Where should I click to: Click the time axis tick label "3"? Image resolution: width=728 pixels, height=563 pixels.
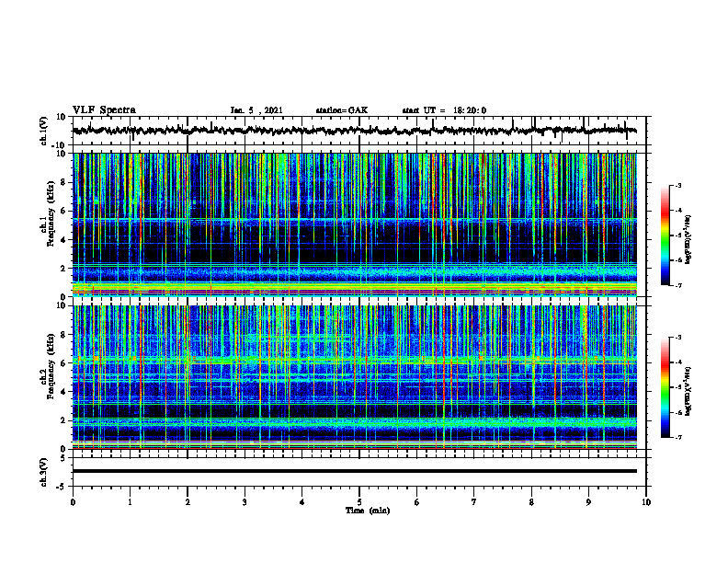click(x=245, y=502)
